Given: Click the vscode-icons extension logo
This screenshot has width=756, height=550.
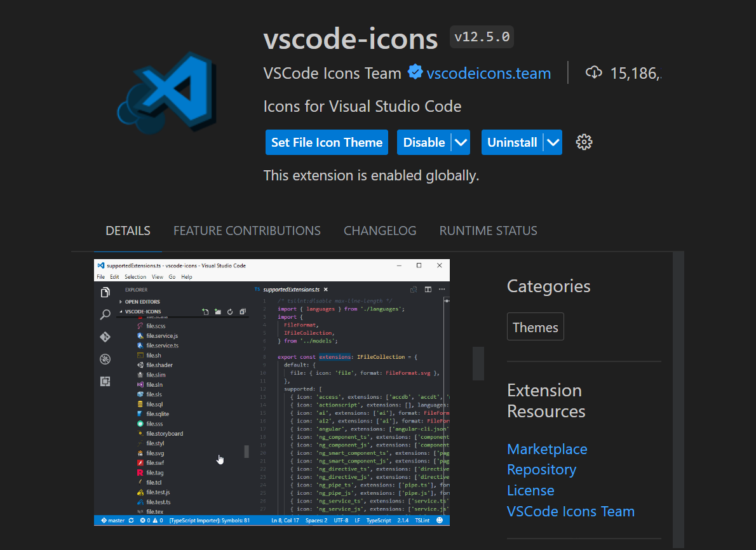Looking at the screenshot, I should coord(167,93).
